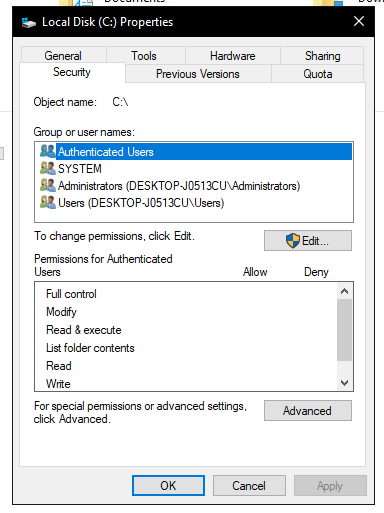
Task: Click the permissions list scrollbar thumb
Action: click(x=344, y=330)
